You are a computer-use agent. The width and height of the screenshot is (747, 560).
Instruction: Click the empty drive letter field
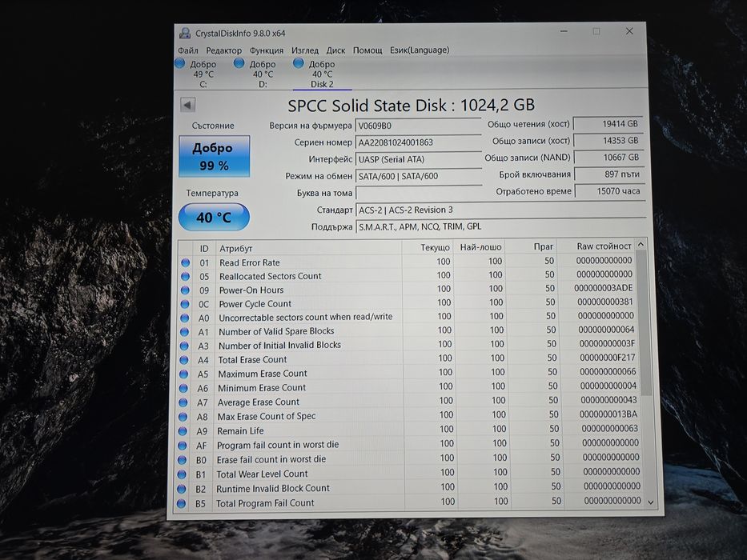[418, 193]
